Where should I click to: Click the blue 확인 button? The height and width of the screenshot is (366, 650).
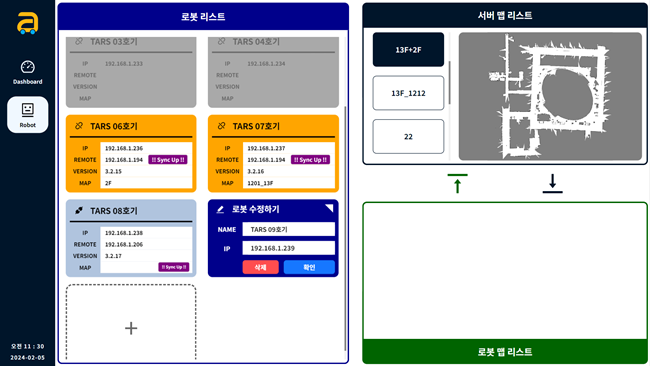click(309, 267)
